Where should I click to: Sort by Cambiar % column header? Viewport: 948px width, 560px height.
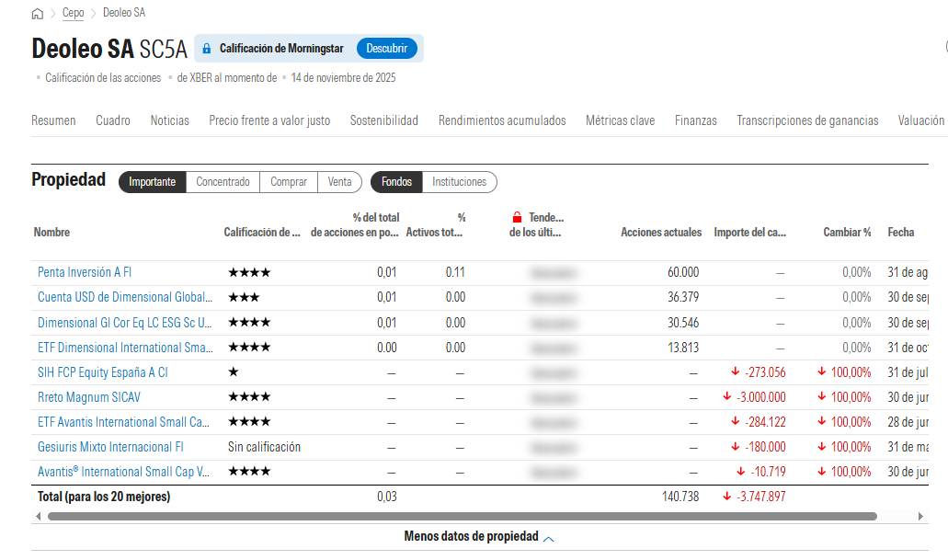(x=847, y=233)
